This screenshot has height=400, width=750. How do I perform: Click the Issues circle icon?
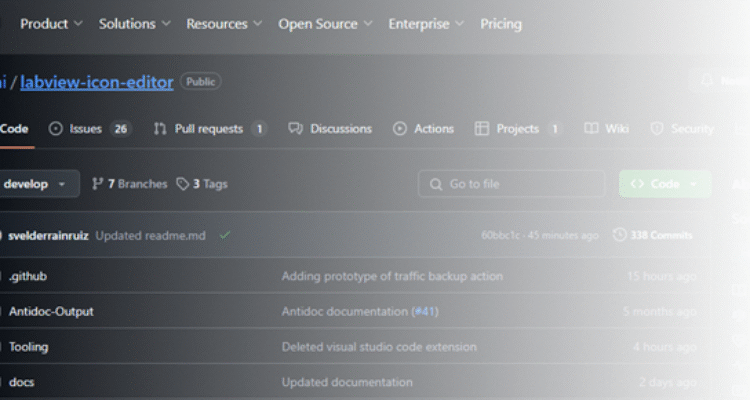56,129
